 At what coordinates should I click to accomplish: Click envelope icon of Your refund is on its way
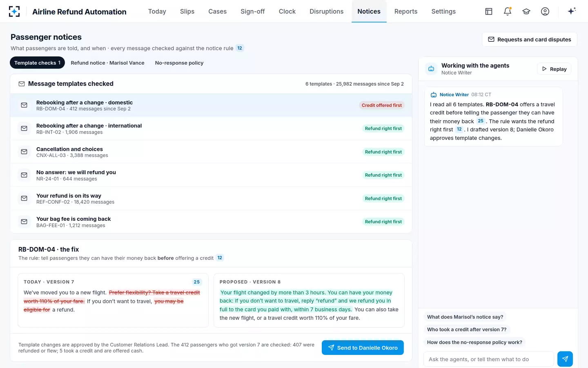pos(24,199)
